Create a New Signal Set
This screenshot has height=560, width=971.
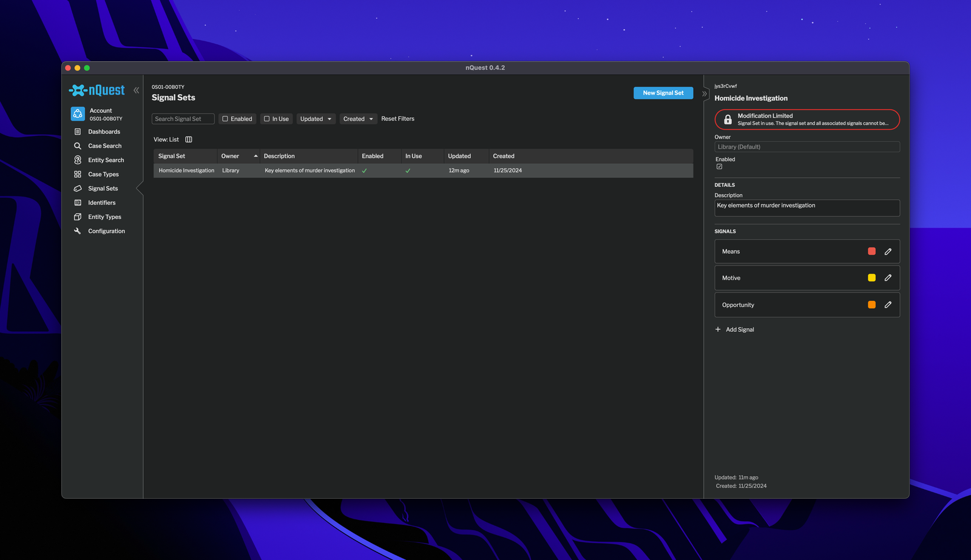[663, 93]
